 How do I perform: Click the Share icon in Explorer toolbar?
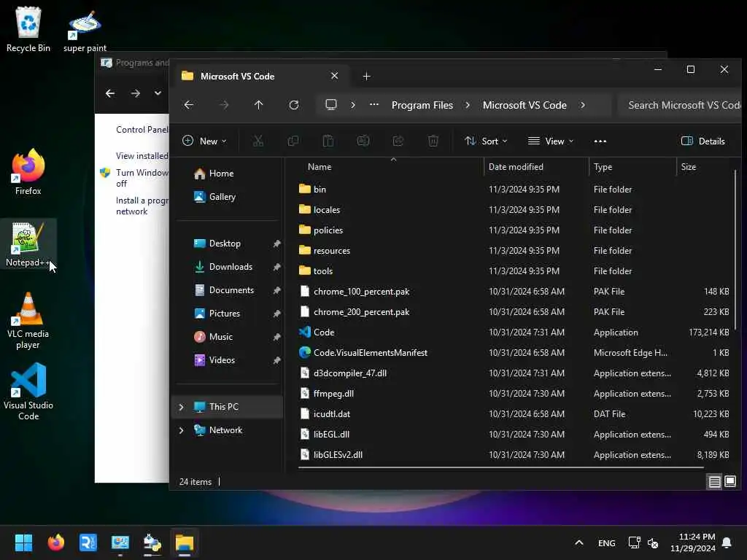(x=398, y=141)
